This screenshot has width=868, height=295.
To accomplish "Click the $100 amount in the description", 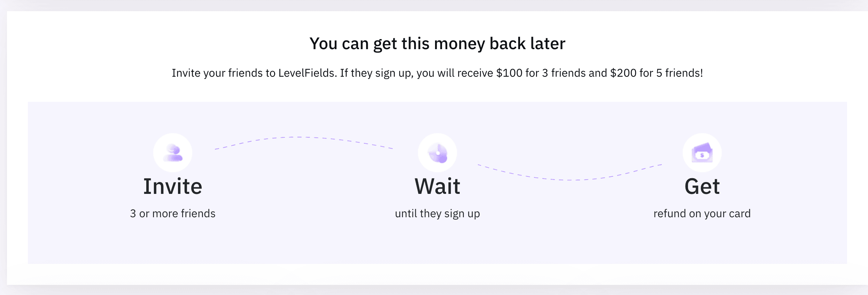I will pos(509,73).
